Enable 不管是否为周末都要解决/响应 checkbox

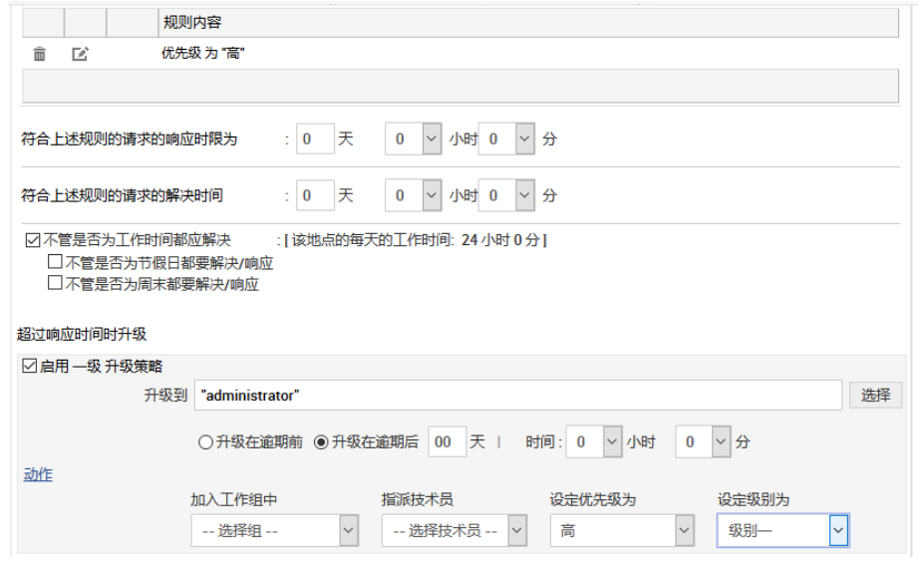click(x=56, y=284)
